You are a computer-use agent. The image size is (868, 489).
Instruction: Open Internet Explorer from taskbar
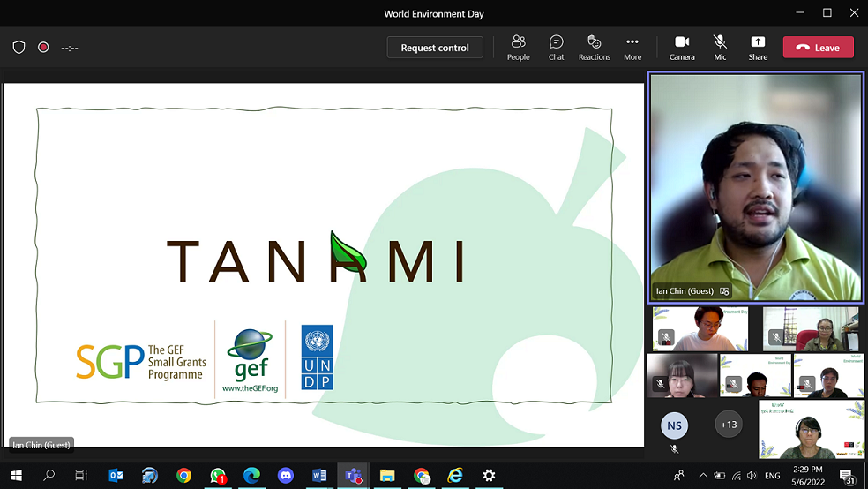455,475
